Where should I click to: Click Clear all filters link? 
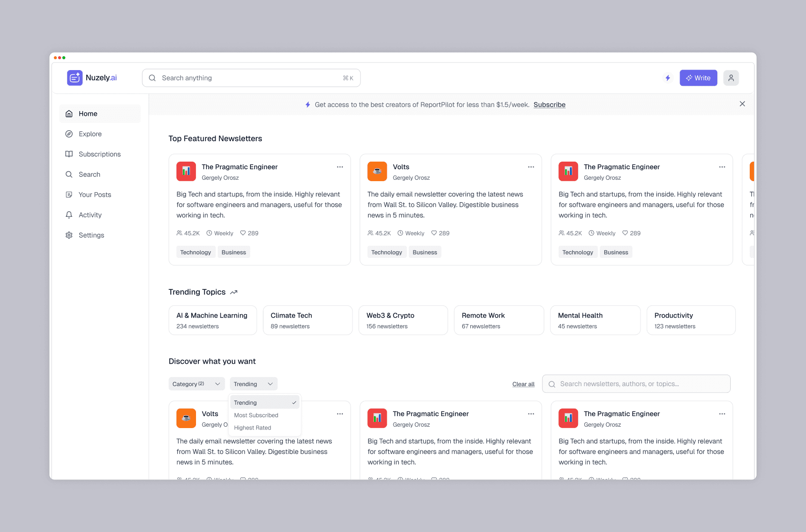[523, 384]
